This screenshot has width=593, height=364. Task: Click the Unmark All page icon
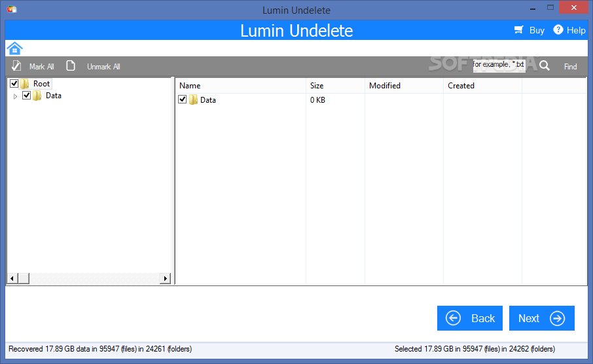[70, 66]
